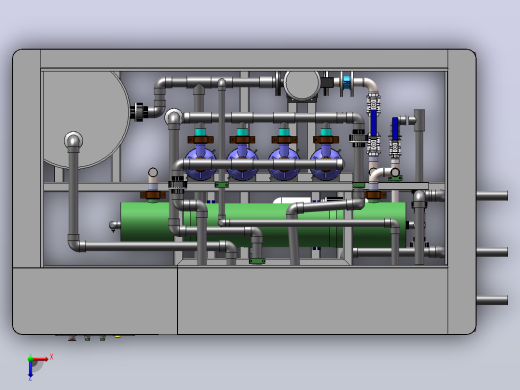Screen dimensions: 520x390
Task: Select the tall blue-handled ball valve
Action: 373,124
